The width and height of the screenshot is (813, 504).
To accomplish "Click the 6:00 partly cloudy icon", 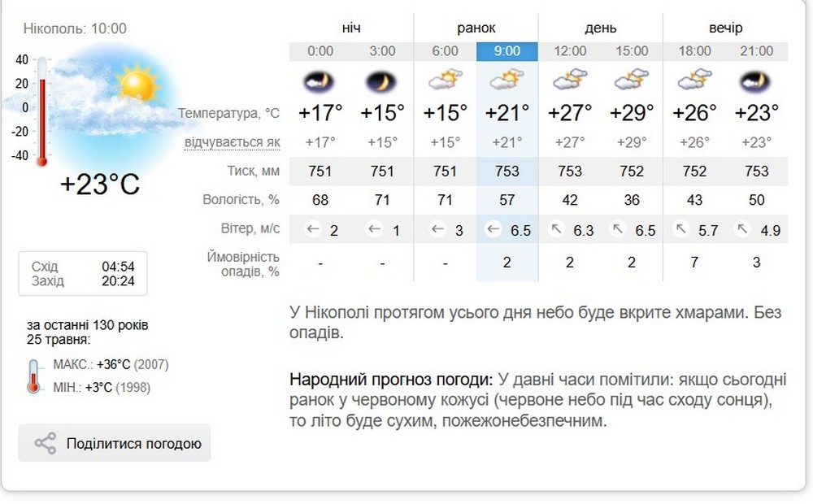I will click(x=445, y=80).
